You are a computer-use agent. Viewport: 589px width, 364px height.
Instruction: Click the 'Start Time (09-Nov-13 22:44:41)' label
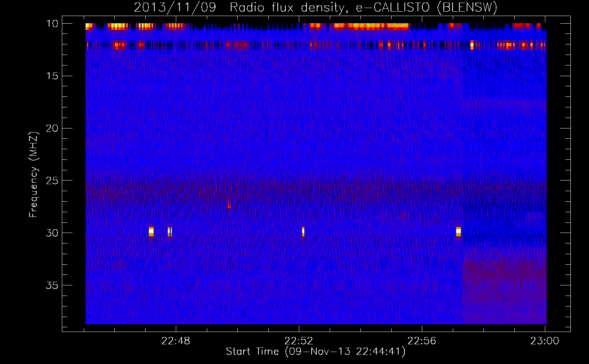(316, 352)
